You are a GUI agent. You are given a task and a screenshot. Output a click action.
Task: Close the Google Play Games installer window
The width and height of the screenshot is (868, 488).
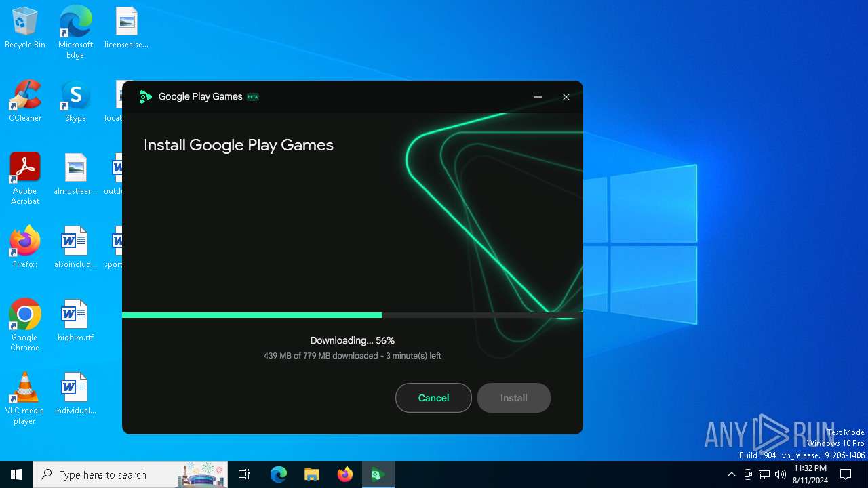pyautogui.click(x=566, y=97)
